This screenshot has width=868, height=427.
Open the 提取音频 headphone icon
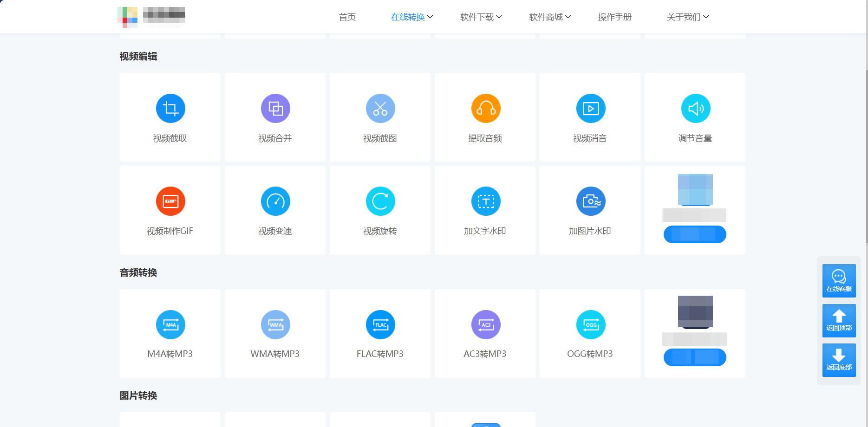coord(486,109)
